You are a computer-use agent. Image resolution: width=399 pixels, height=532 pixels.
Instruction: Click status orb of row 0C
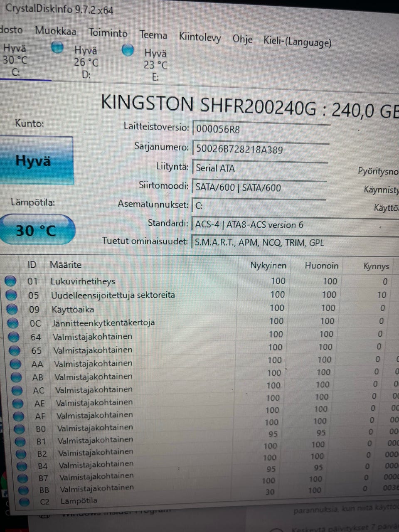[x=13, y=323]
